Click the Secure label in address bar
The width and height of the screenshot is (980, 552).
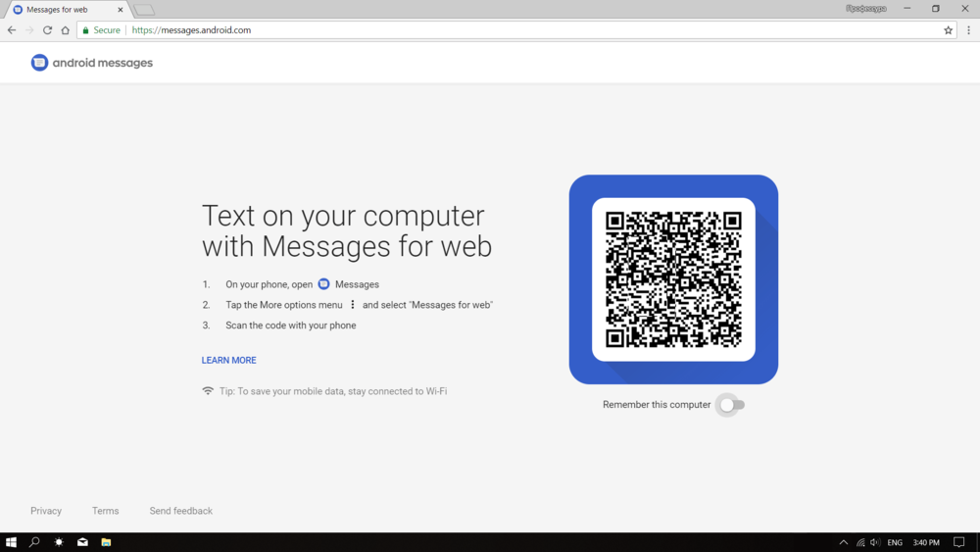pyautogui.click(x=107, y=30)
